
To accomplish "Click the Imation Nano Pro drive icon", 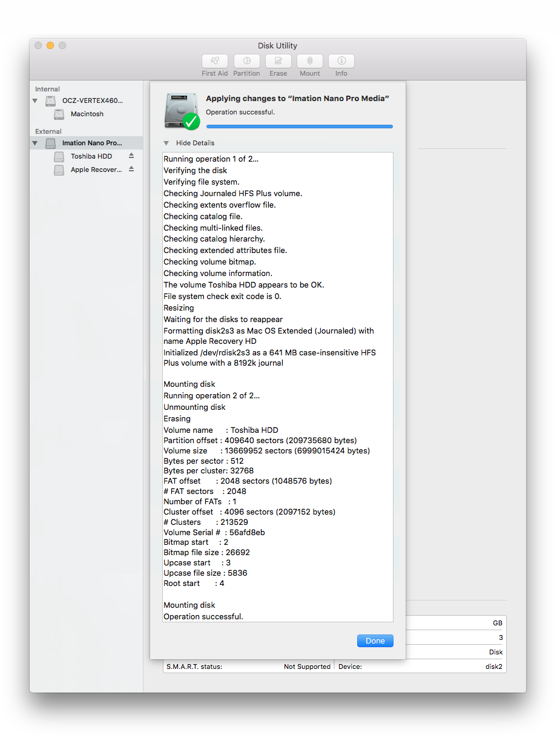I will tap(51, 143).
